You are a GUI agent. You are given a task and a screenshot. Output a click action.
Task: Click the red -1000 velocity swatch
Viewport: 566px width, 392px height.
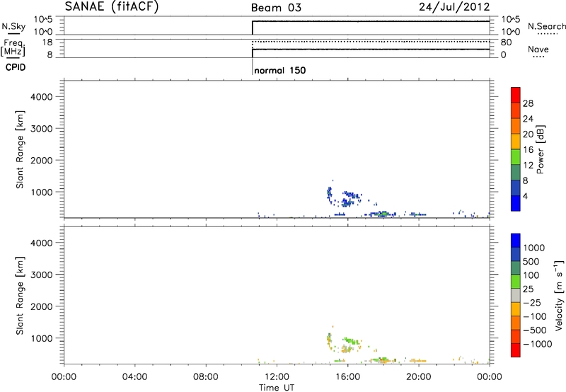pyautogui.click(x=516, y=350)
